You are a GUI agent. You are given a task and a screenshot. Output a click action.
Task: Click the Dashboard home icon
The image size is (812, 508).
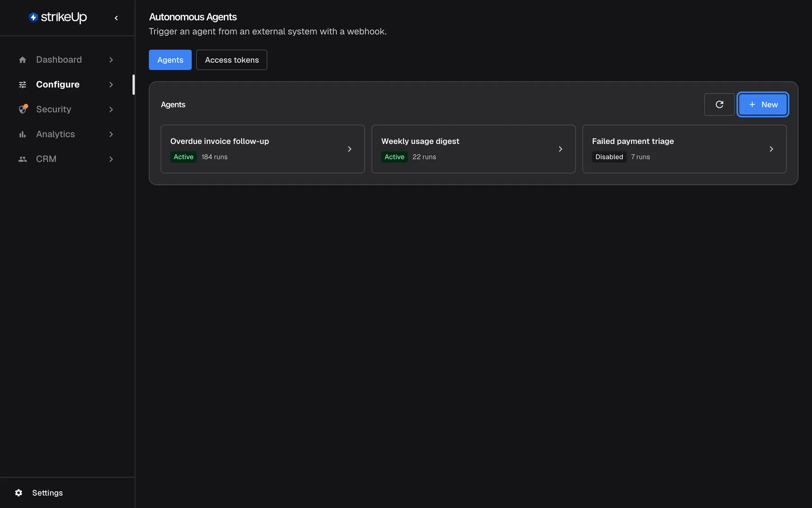(23, 60)
